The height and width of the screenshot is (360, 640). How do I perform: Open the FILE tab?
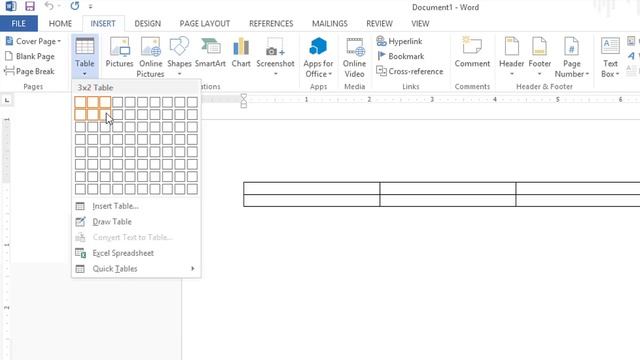(18, 24)
